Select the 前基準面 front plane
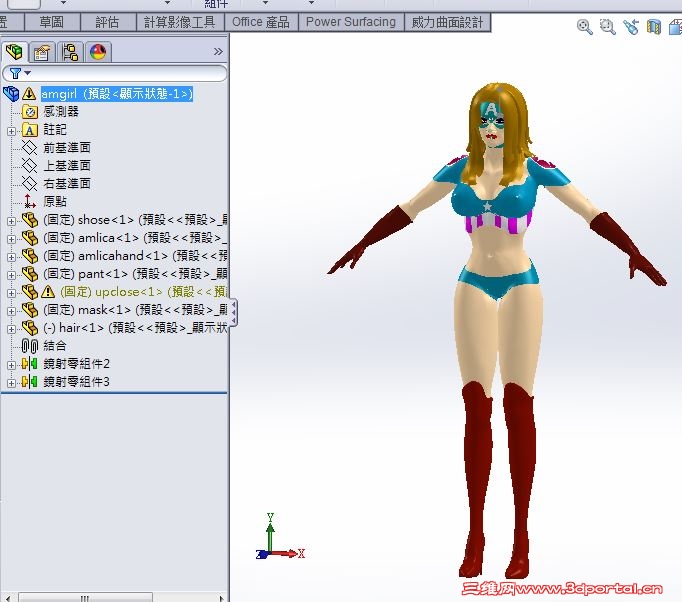This screenshot has height=602, width=682. click(x=67, y=148)
